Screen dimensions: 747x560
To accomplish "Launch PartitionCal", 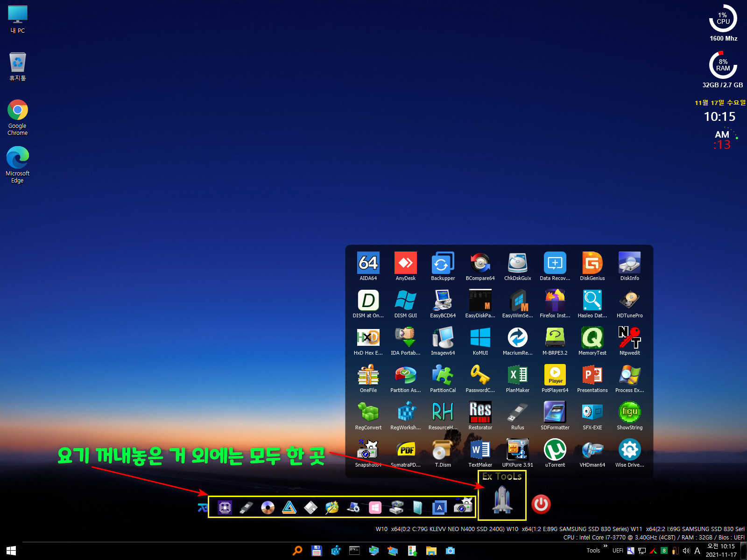I will tap(443, 375).
